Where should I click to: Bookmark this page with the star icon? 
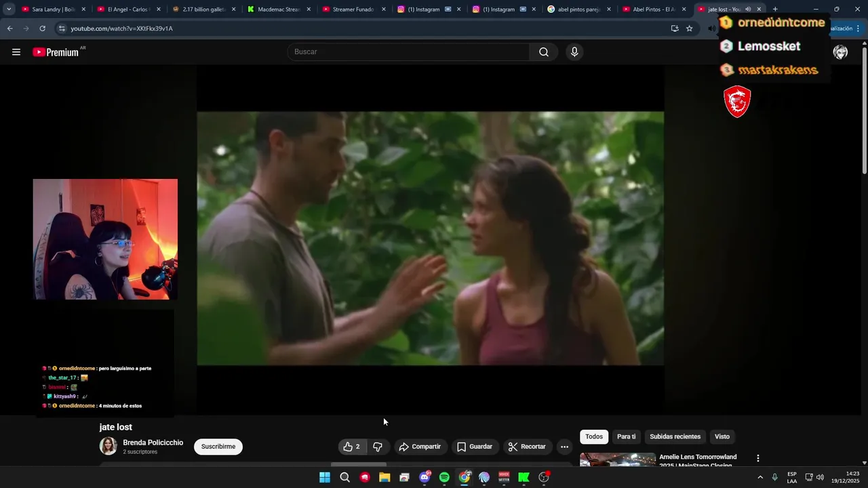click(690, 28)
